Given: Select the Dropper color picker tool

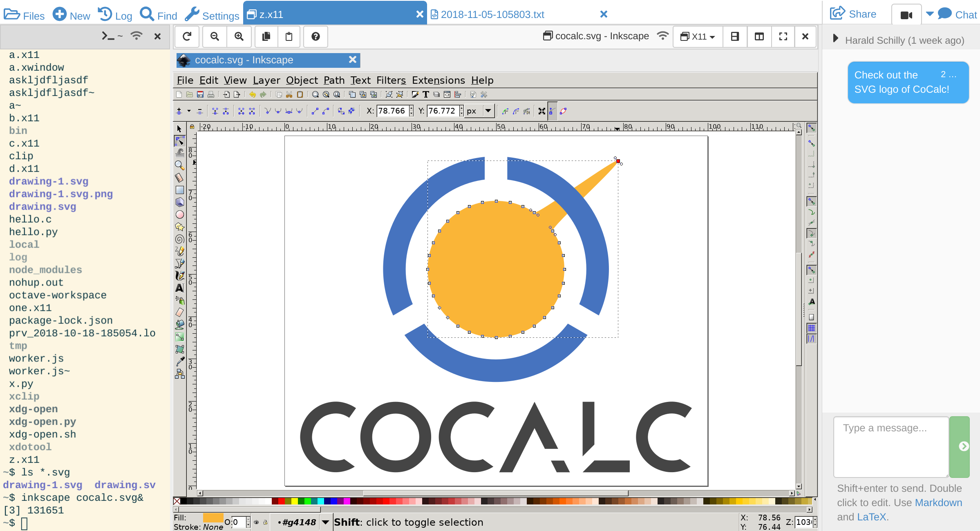Looking at the screenshot, I should click(179, 361).
